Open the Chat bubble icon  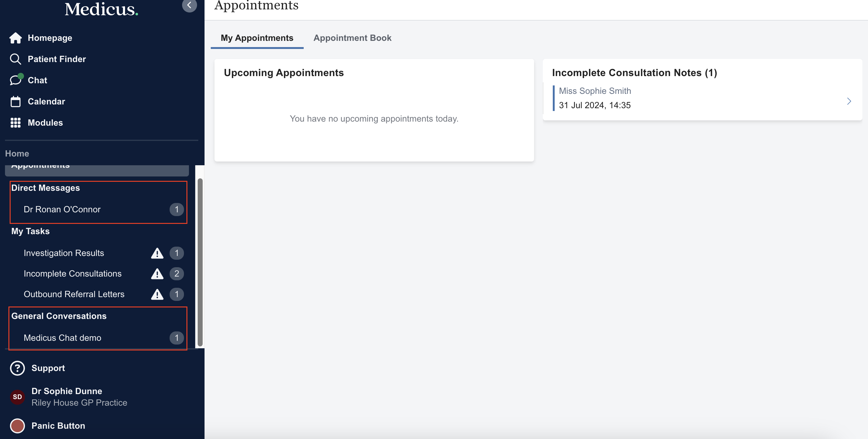pyautogui.click(x=16, y=80)
